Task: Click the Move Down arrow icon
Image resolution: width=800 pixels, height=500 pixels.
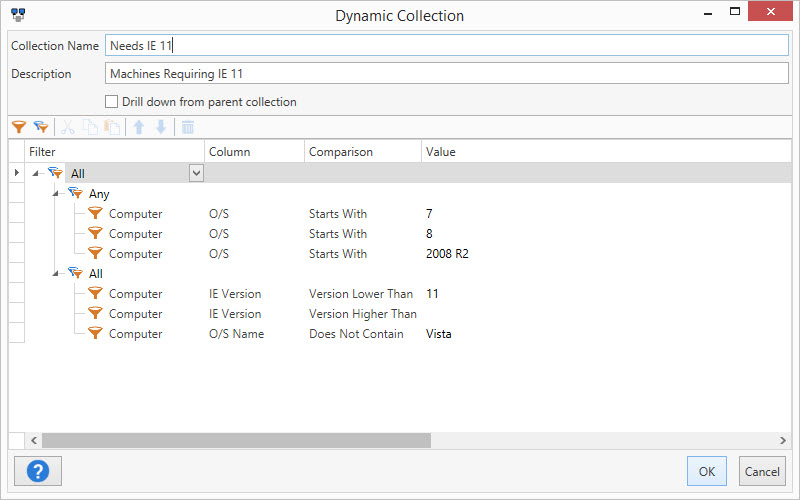Action: 161,127
